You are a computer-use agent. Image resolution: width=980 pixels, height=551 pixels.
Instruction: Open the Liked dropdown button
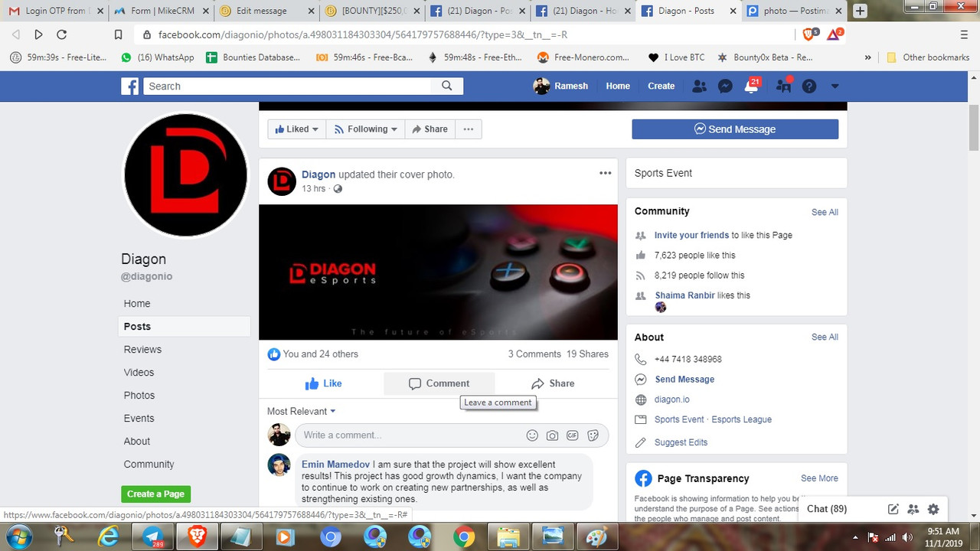pyautogui.click(x=296, y=129)
